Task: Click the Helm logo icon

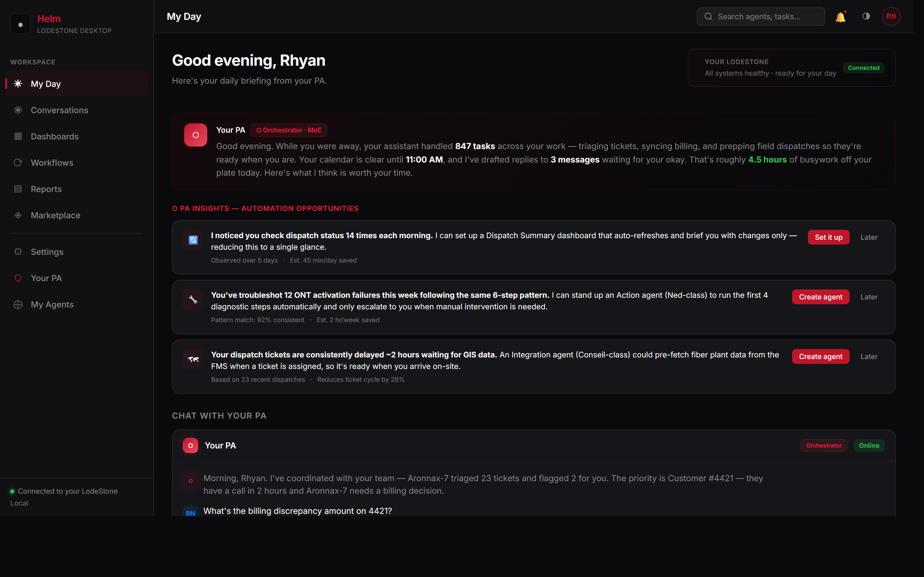Action: 21,24
